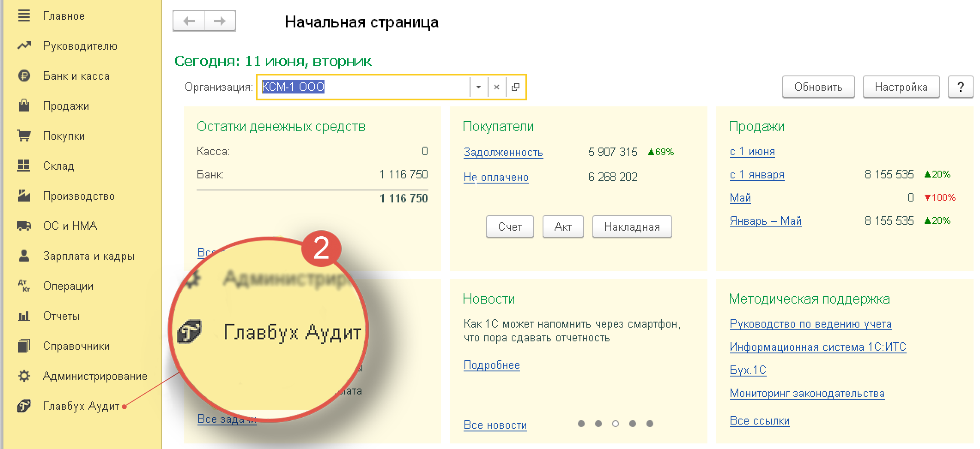980x449 pixels.
Task: Open Администрирование via its gear icon
Action: point(24,376)
